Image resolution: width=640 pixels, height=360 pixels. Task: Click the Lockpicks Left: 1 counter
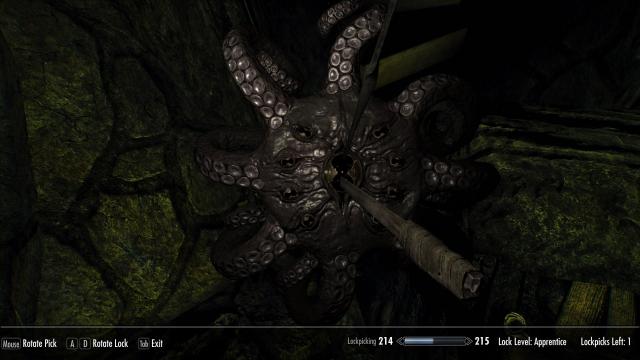point(606,342)
